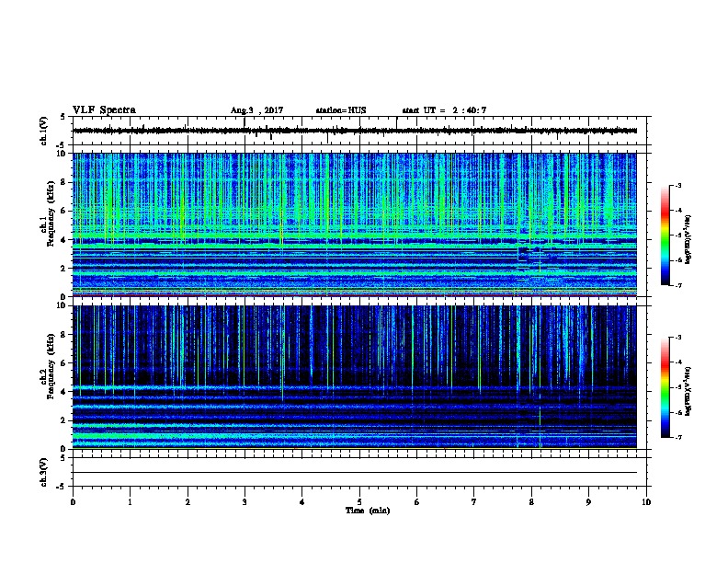Click time axis tick label "1"
The width and height of the screenshot is (728, 563).
point(130,502)
